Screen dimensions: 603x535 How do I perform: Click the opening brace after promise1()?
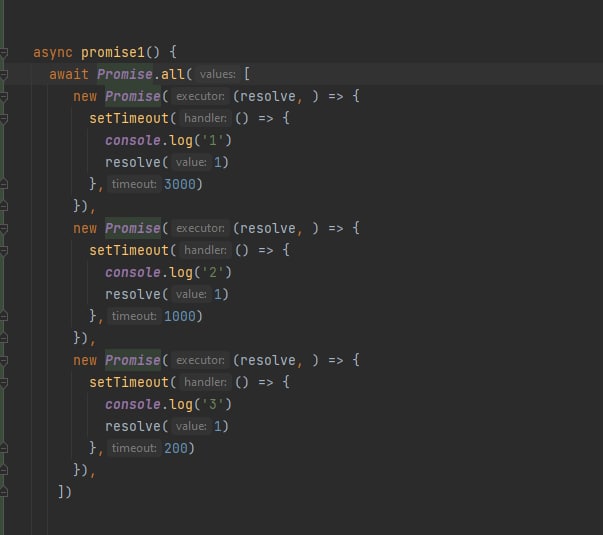tap(173, 52)
